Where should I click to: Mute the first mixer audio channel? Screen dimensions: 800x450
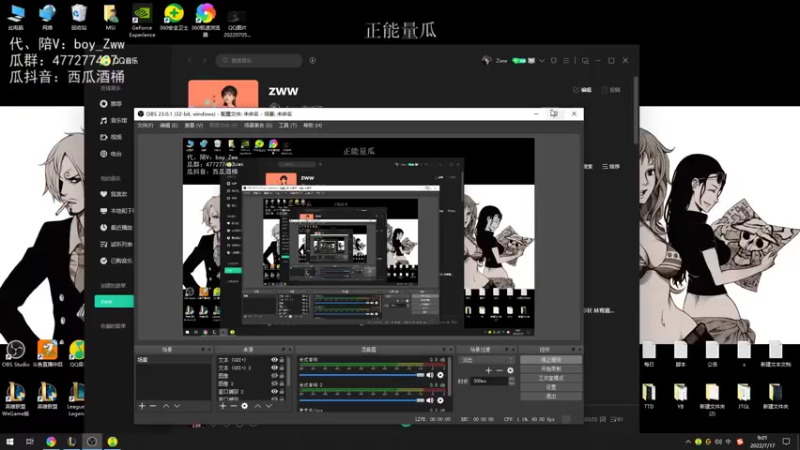[x=430, y=375]
